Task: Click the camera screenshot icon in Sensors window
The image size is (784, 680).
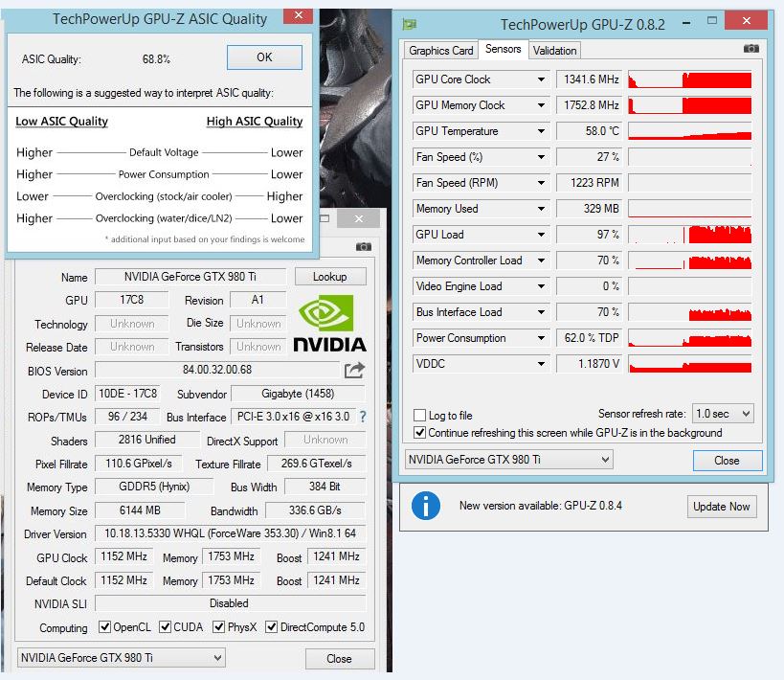Action: (750, 49)
